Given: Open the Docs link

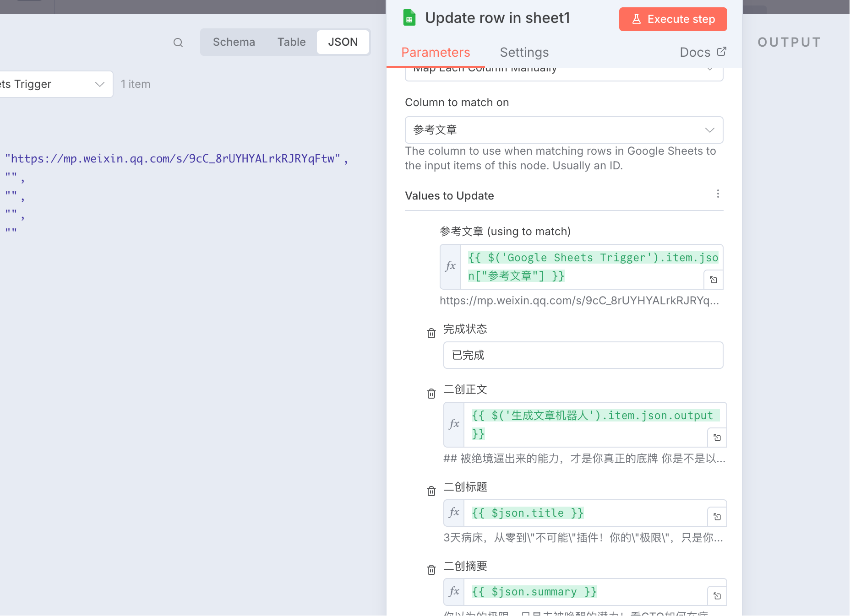Looking at the screenshot, I should point(703,52).
